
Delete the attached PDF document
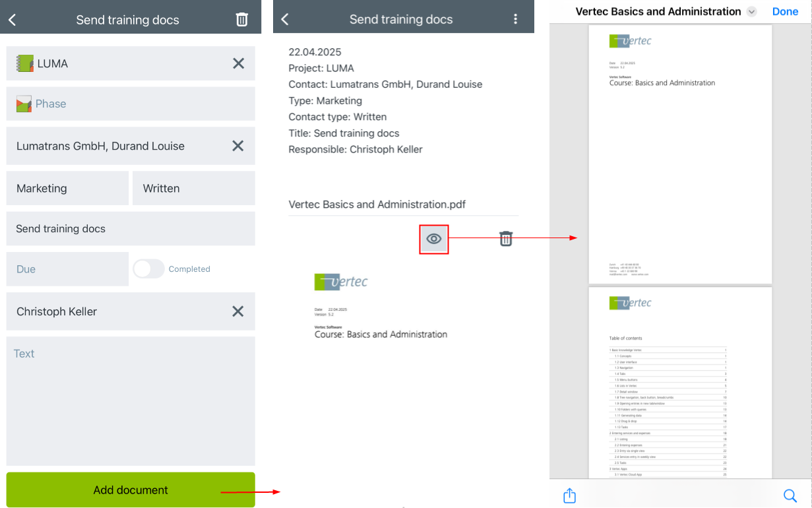click(x=505, y=239)
